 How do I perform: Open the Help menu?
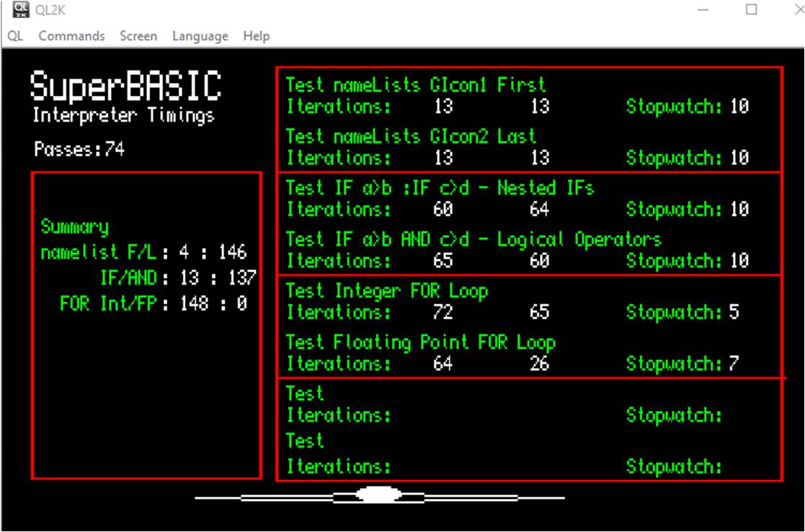click(x=256, y=36)
